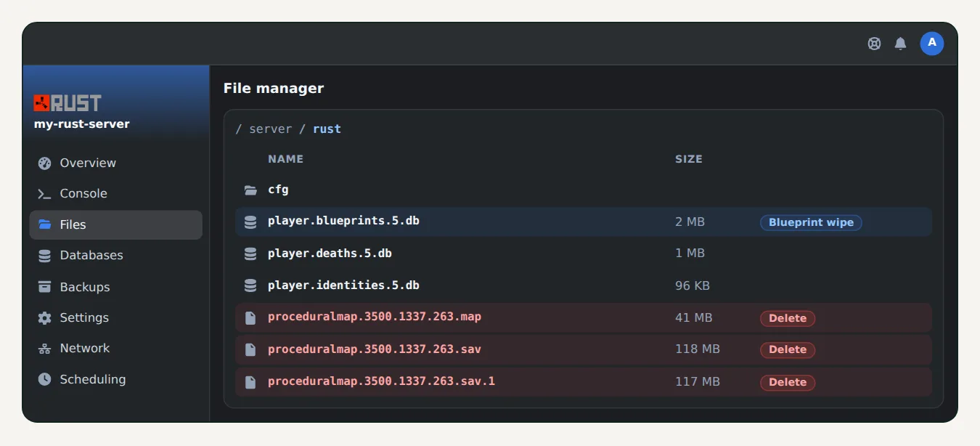Open the notifications bell
Viewport: 980px width, 446px height.
pyautogui.click(x=900, y=44)
